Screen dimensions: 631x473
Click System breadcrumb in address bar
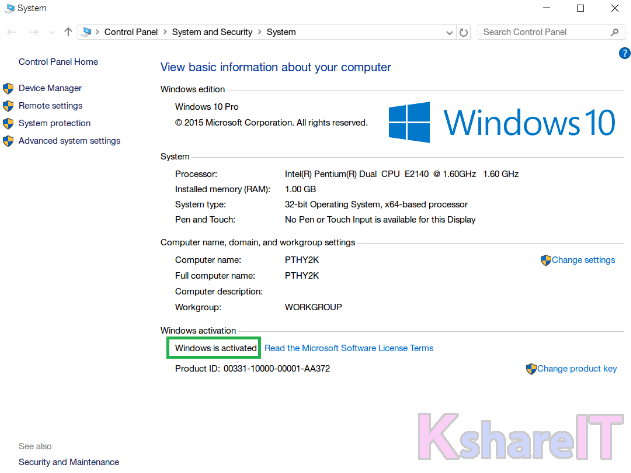[x=281, y=32]
